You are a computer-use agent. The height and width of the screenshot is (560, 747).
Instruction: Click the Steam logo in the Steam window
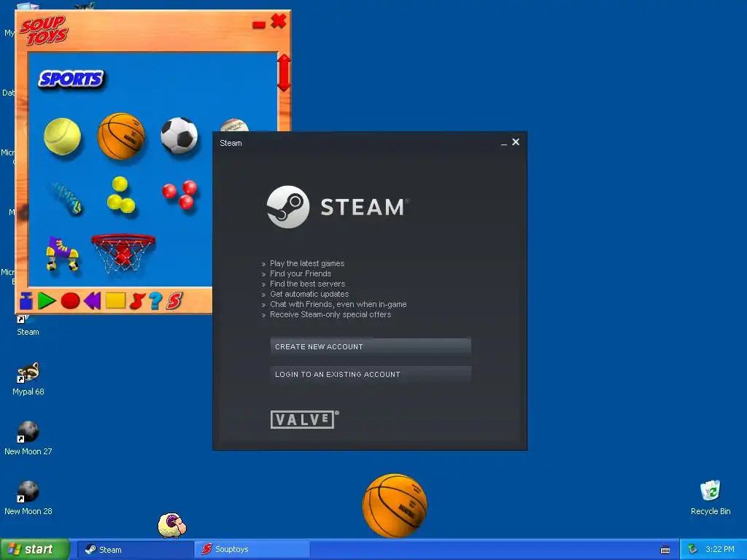(338, 206)
